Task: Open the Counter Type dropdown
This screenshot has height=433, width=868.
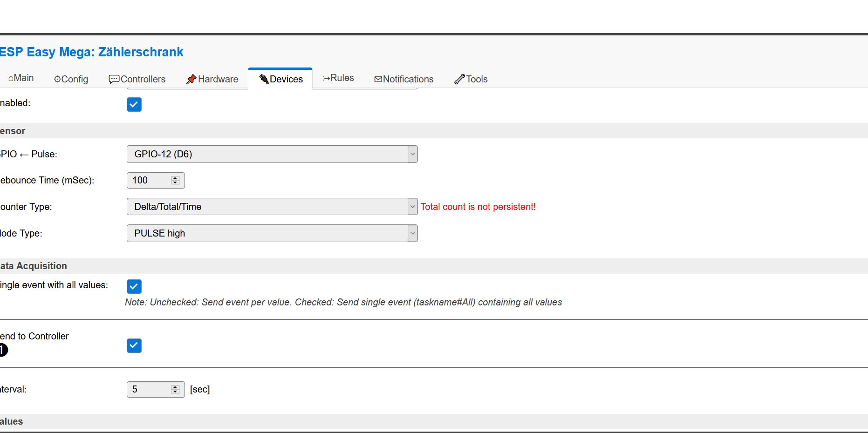Action: click(x=272, y=207)
